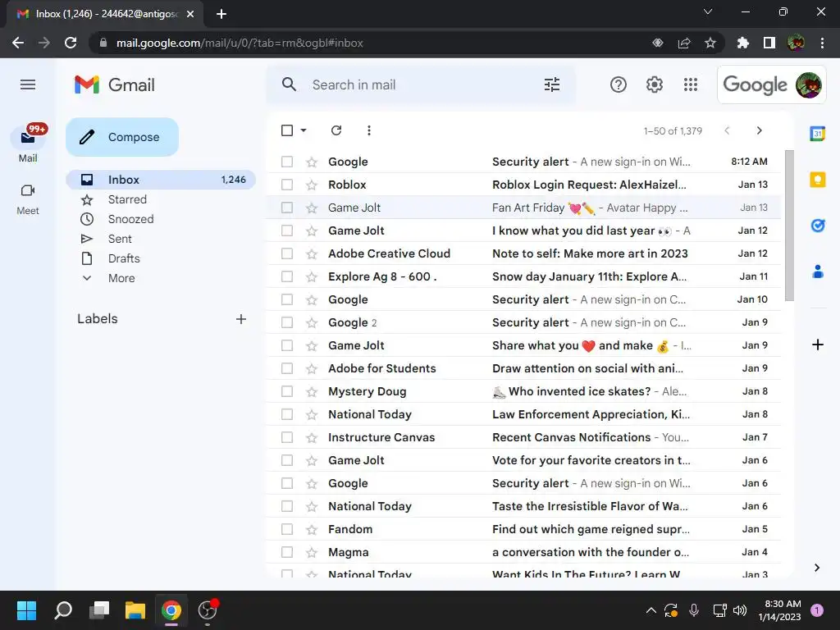The image size is (840, 630).
Task: Click the Chrome address bar URL
Action: pyautogui.click(x=240, y=43)
